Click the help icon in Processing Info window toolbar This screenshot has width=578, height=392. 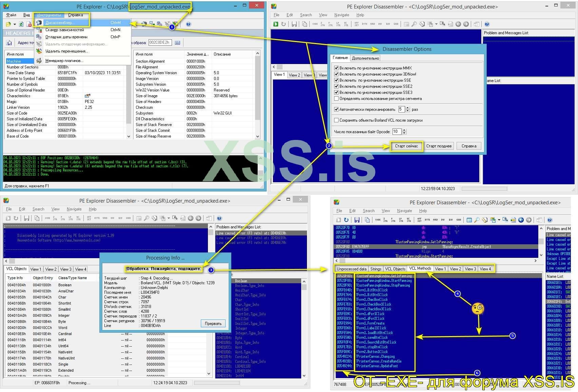pos(219,218)
